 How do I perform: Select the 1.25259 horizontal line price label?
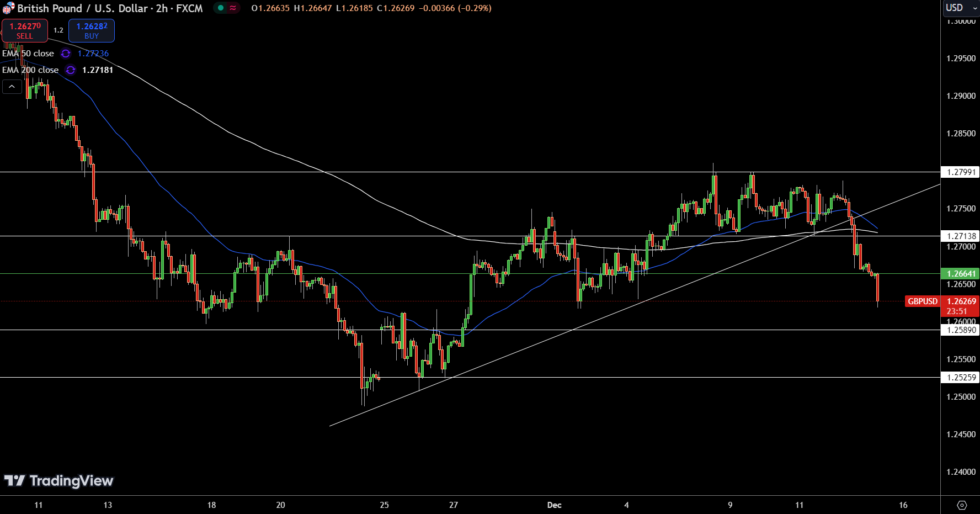click(x=961, y=378)
